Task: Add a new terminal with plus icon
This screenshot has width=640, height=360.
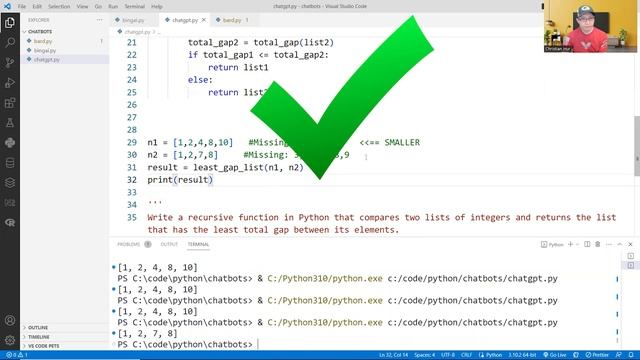Action: [570, 244]
